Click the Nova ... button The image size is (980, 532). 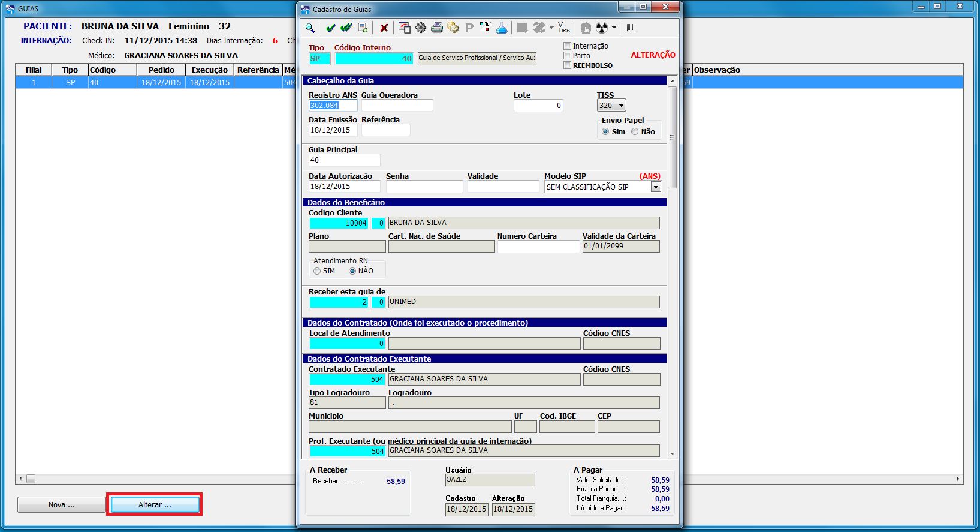coord(62,505)
